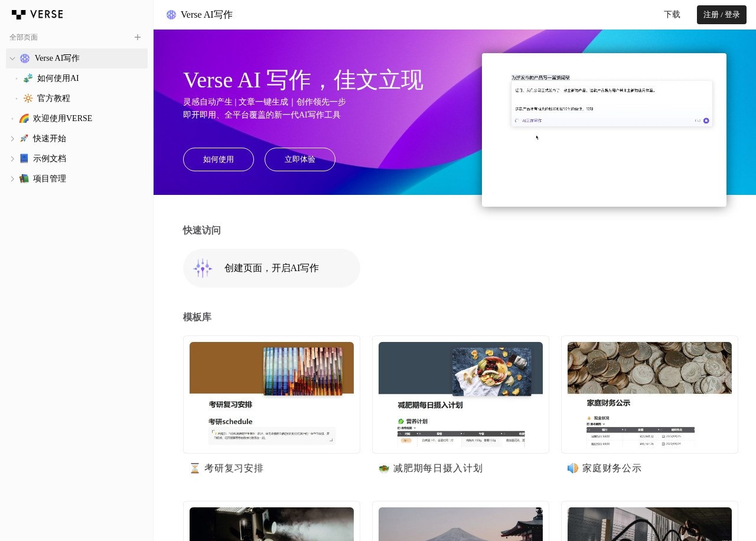Click the 立即体验 banner button

[x=300, y=159]
